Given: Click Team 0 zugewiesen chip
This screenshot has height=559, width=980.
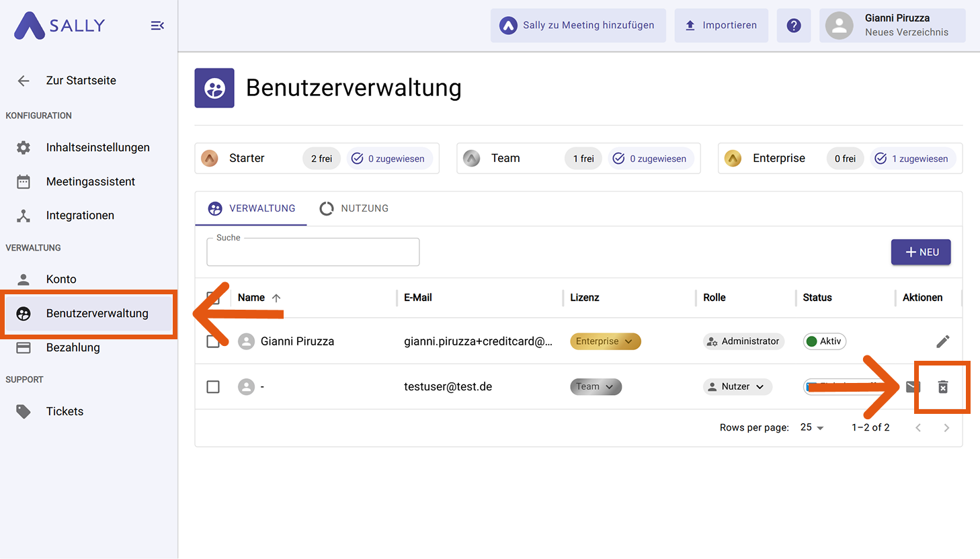Looking at the screenshot, I should pos(651,159).
